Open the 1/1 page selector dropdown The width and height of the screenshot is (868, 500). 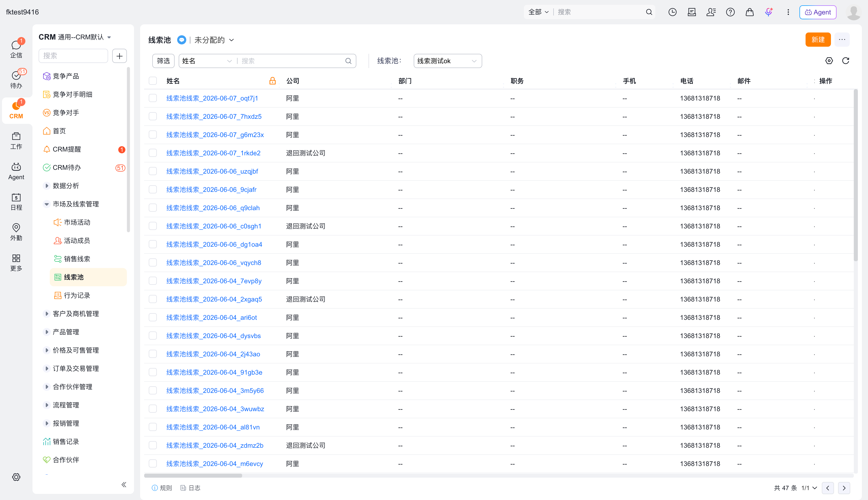point(809,488)
